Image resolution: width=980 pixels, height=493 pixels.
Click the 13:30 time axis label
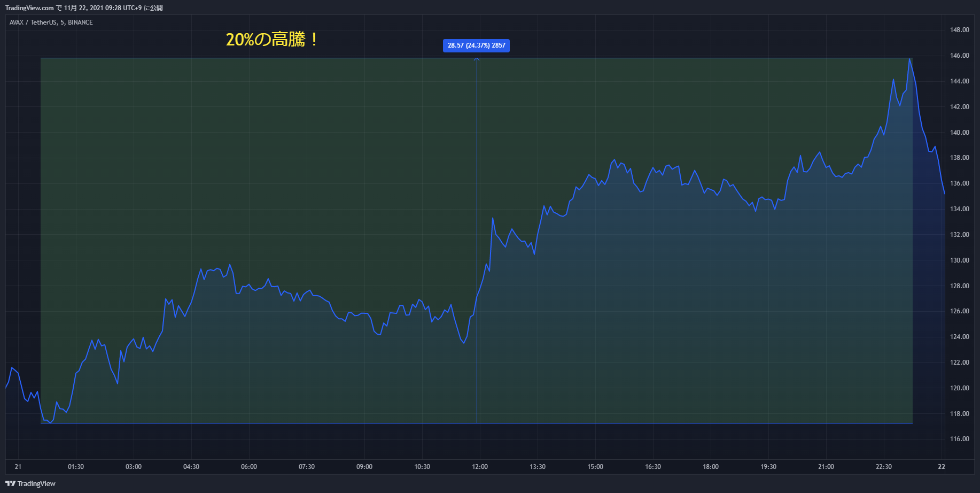pyautogui.click(x=538, y=467)
